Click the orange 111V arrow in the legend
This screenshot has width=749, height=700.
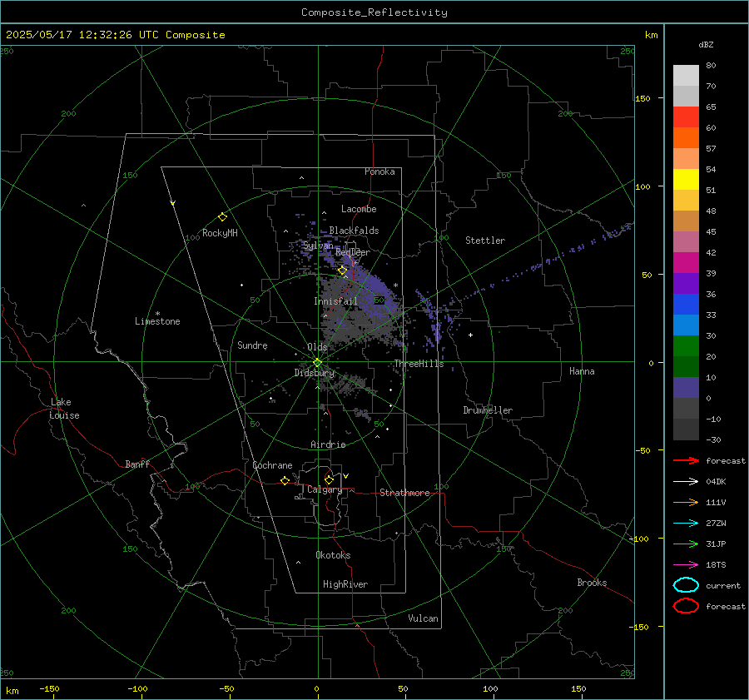[x=686, y=502]
